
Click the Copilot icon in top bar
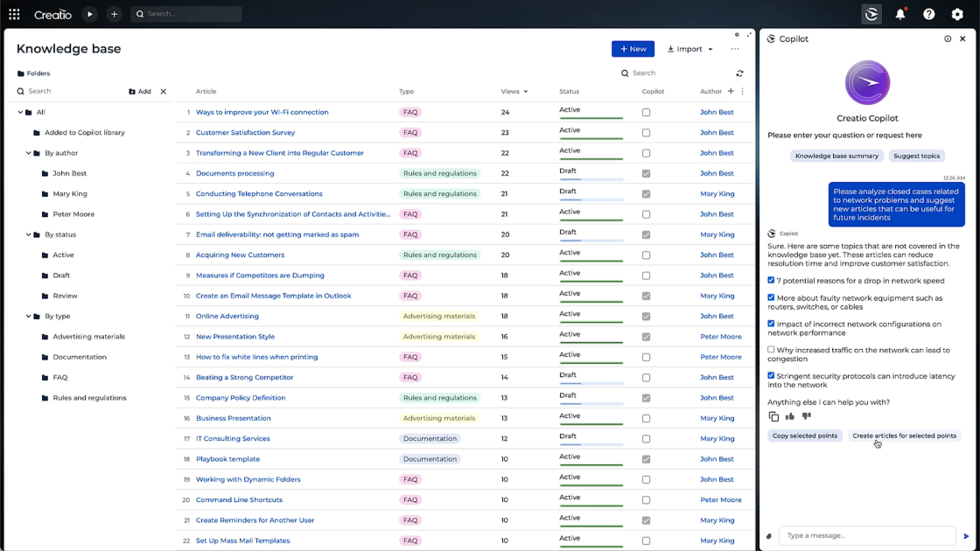pos(871,14)
